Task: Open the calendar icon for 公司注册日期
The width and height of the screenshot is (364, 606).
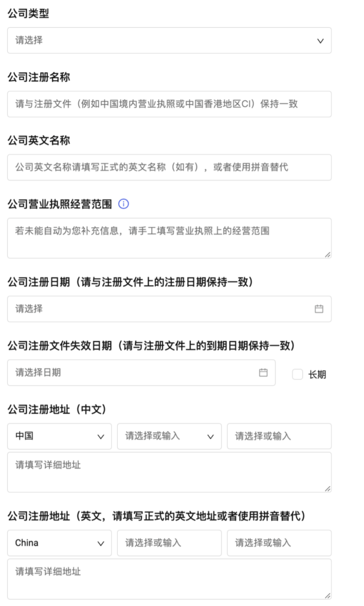Action: [x=320, y=308]
